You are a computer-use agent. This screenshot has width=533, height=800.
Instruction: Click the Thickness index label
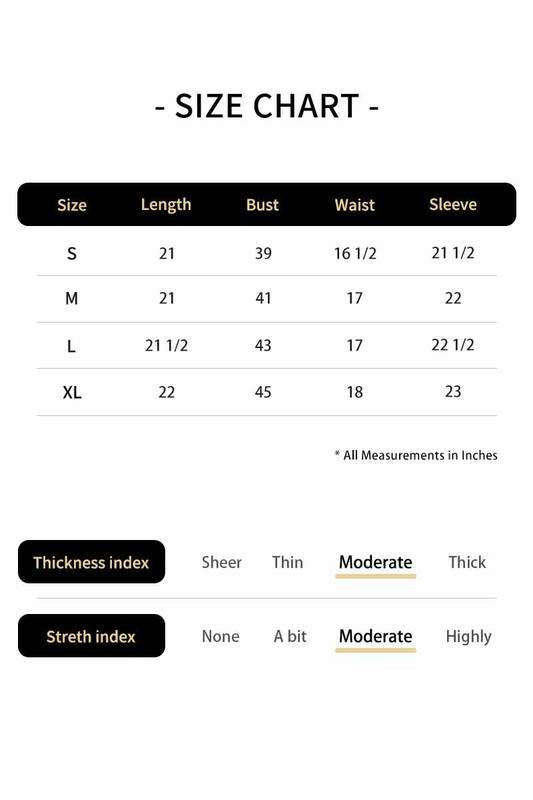click(x=91, y=562)
